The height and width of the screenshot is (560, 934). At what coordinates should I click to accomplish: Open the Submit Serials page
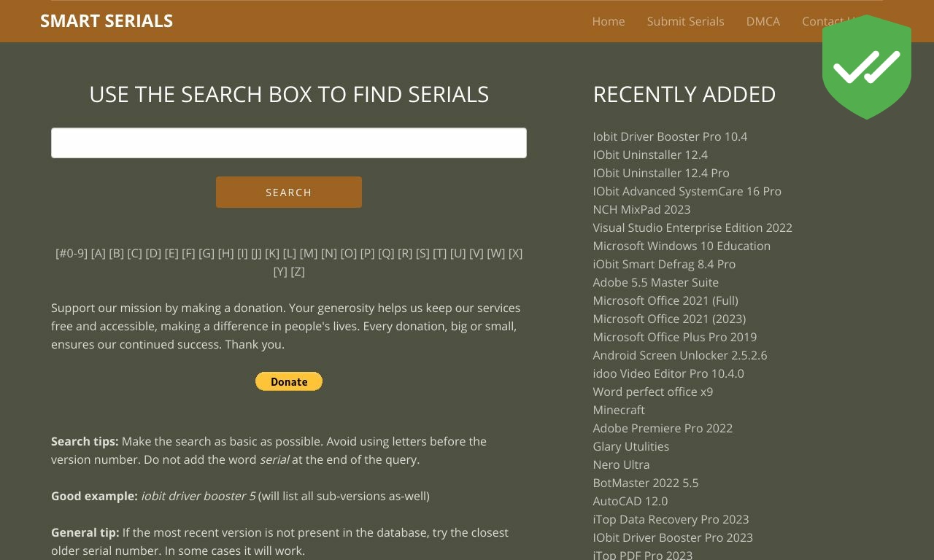tap(685, 21)
